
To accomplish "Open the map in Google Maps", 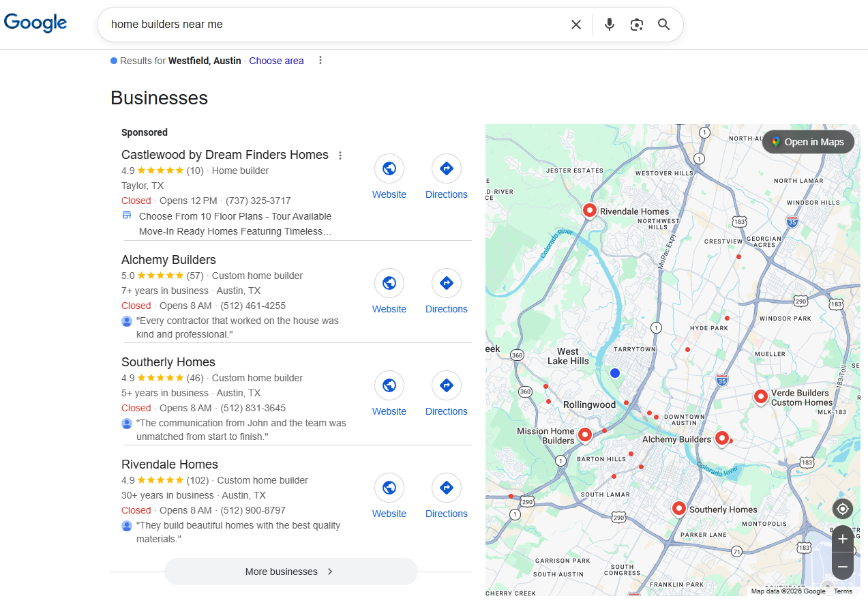I will pos(807,142).
